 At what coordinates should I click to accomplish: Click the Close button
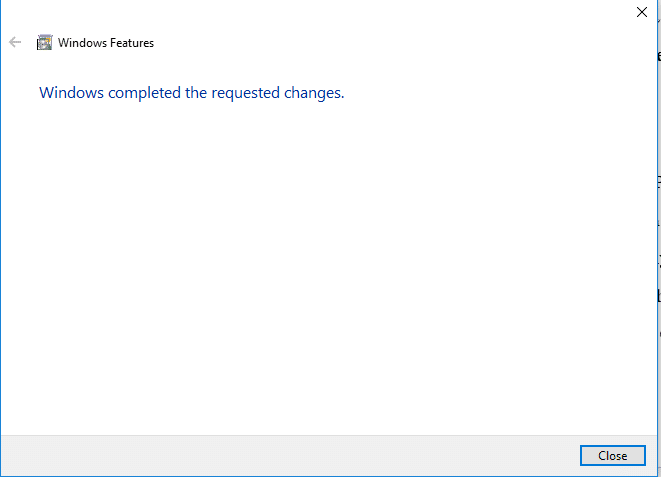[x=613, y=456]
